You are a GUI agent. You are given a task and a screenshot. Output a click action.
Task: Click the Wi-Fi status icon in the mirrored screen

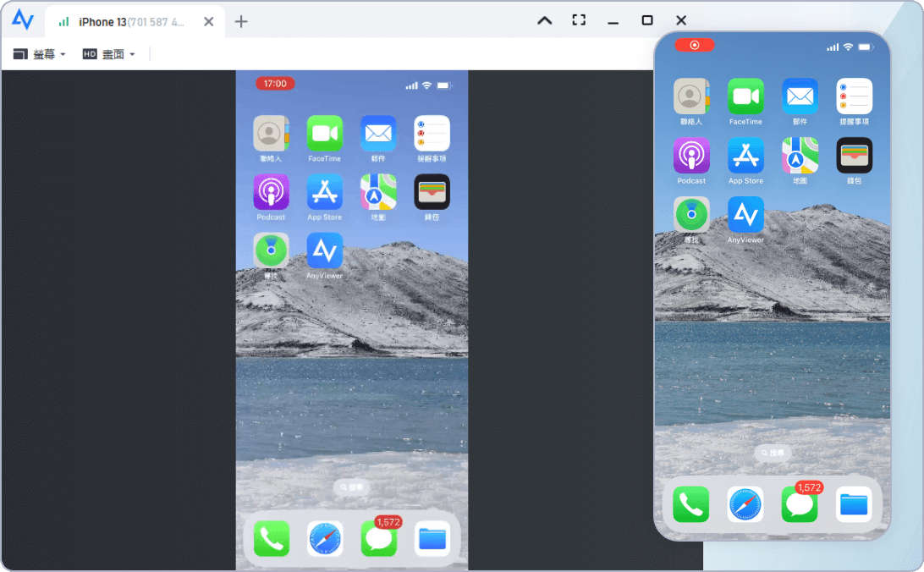tap(426, 85)
